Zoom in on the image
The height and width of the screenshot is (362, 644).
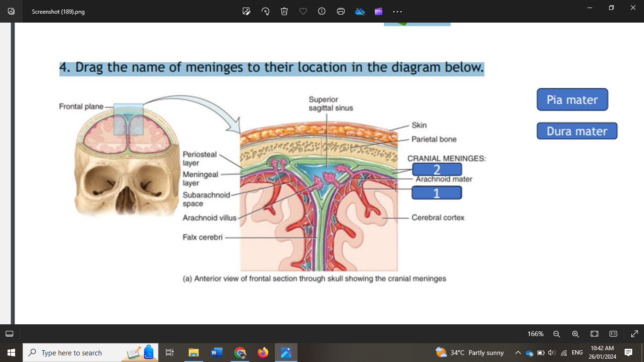(x=576, y=334)
